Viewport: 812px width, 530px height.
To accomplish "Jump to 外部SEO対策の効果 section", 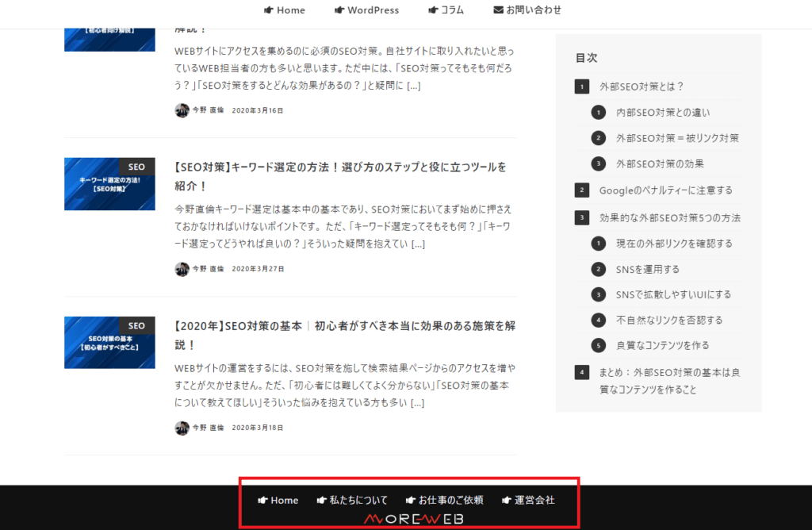I will click(x=660, y=163).
